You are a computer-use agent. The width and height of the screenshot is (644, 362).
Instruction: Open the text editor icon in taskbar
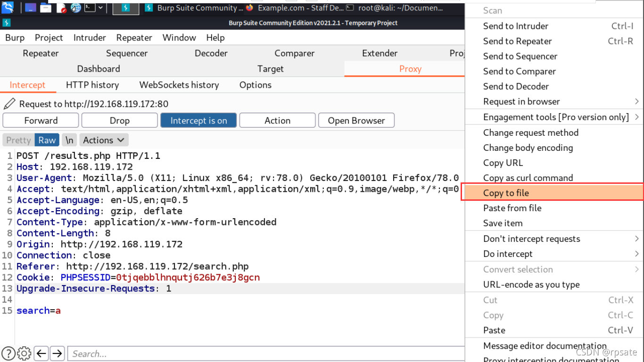pos(61,8)
